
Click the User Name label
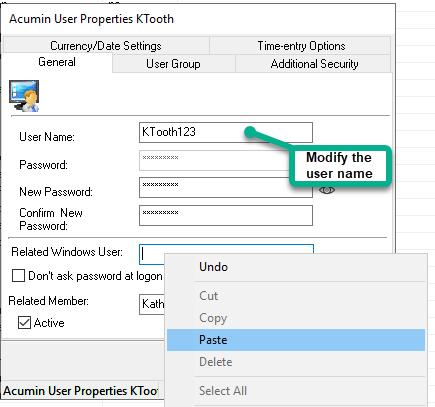pyautogui.click(x=47, y=137)
